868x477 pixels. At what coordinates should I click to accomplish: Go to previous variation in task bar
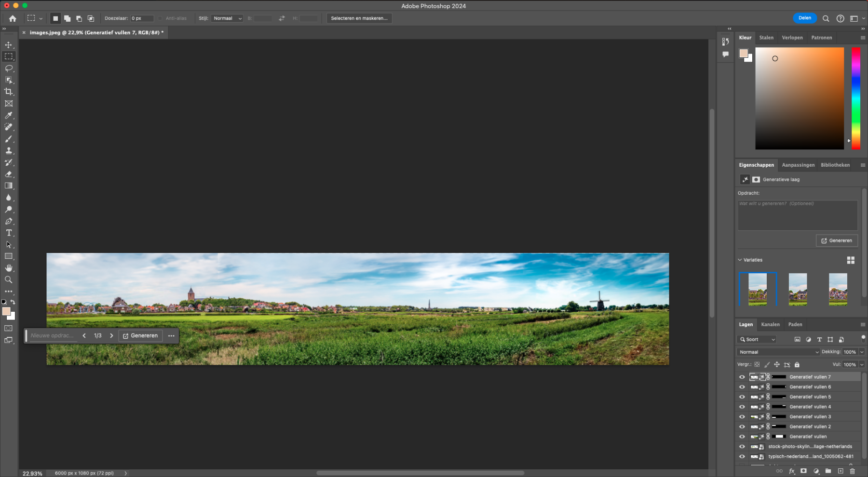pos(84,335)
